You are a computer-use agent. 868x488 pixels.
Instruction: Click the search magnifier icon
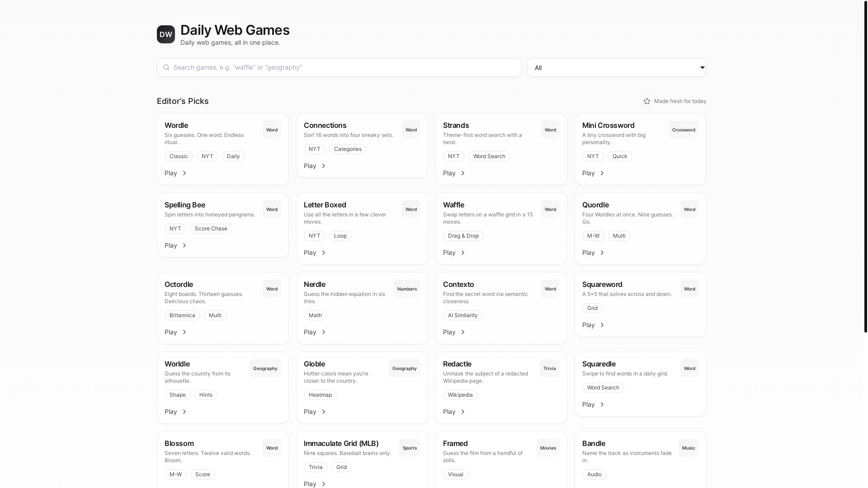(166, 67)
